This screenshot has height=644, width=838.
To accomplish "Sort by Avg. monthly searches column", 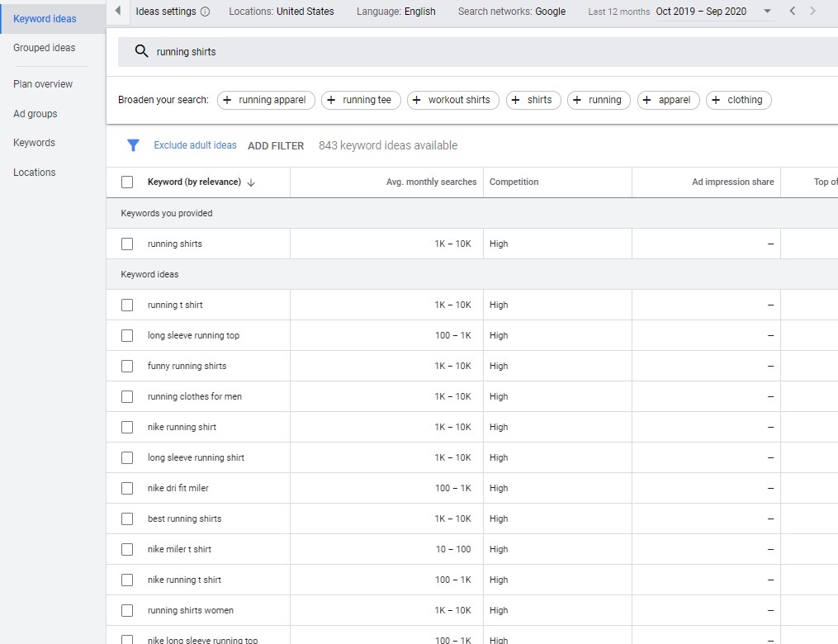I will pyautogui.click(x=431, y=182).
